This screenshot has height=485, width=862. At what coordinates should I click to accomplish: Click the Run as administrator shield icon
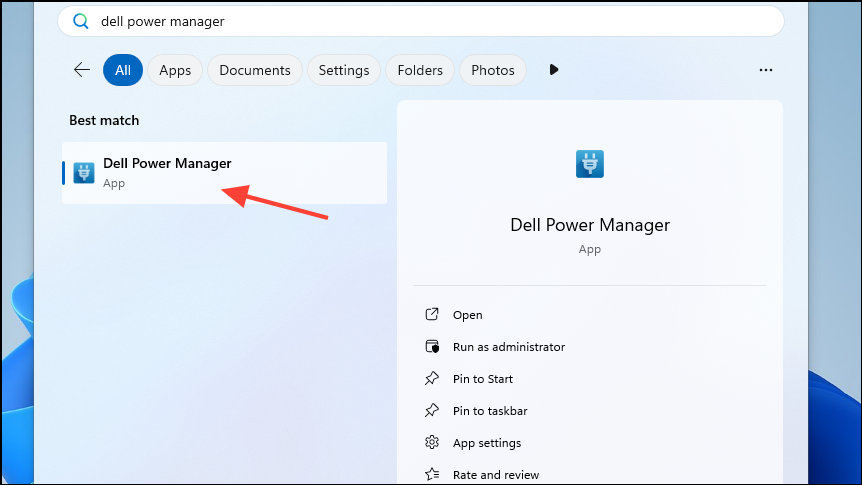[x=432, y=346]
